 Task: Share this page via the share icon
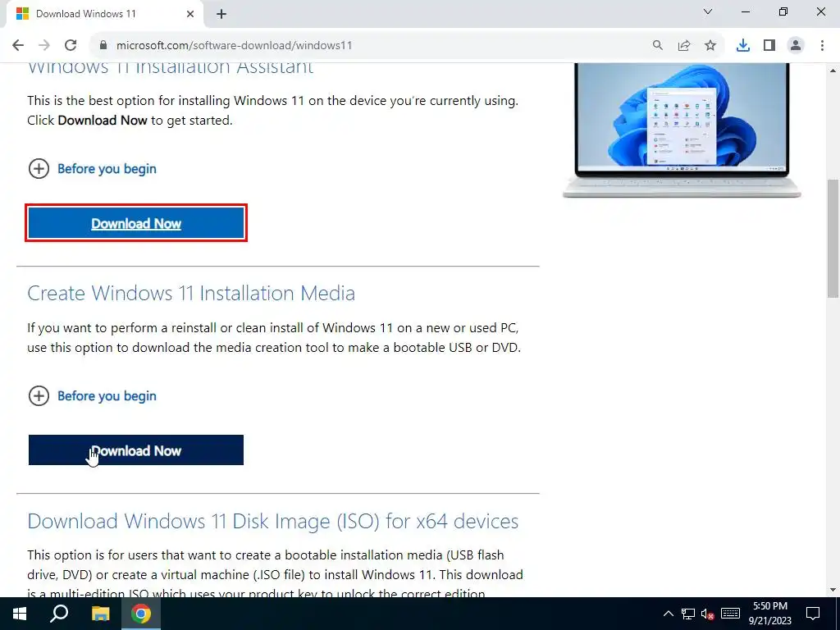coord(684,46)
